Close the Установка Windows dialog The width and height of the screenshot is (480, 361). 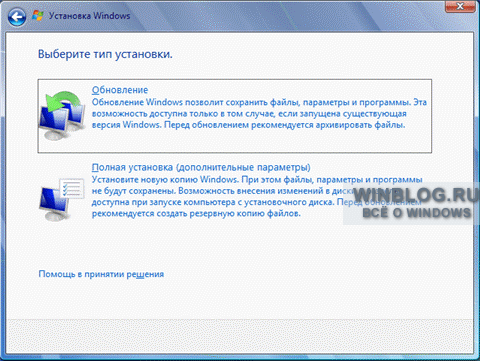pyautogui.click(x=460, y=6)
